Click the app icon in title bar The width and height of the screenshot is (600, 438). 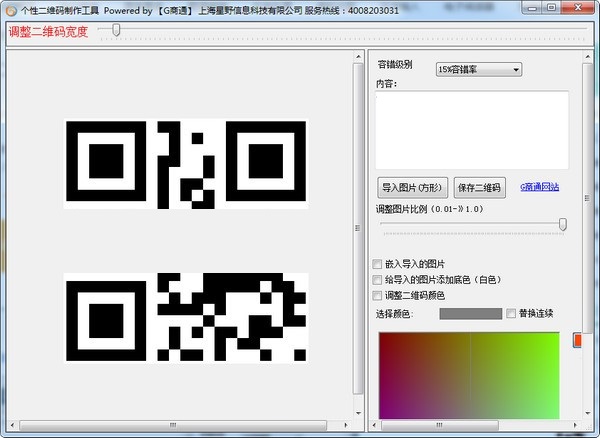coord(11,10)
